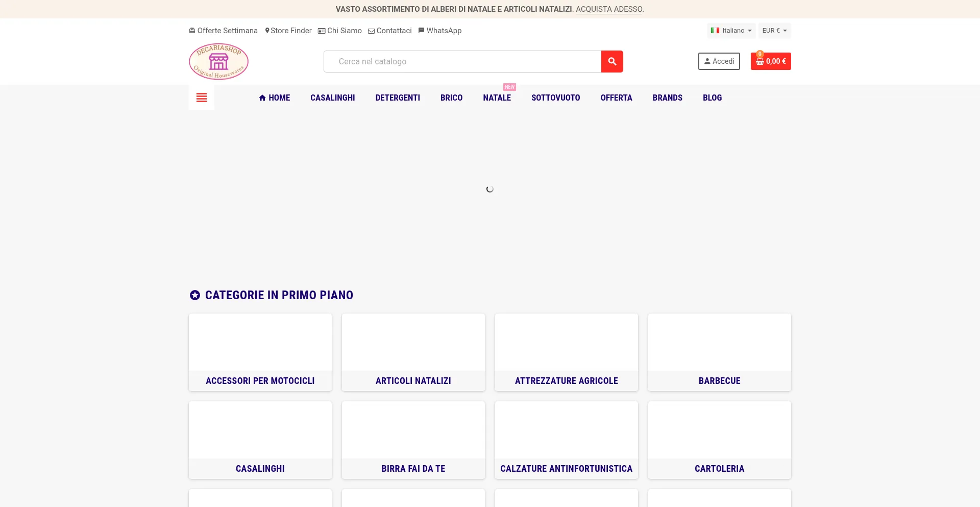Click the home icon beside HOME

(262, 98)
